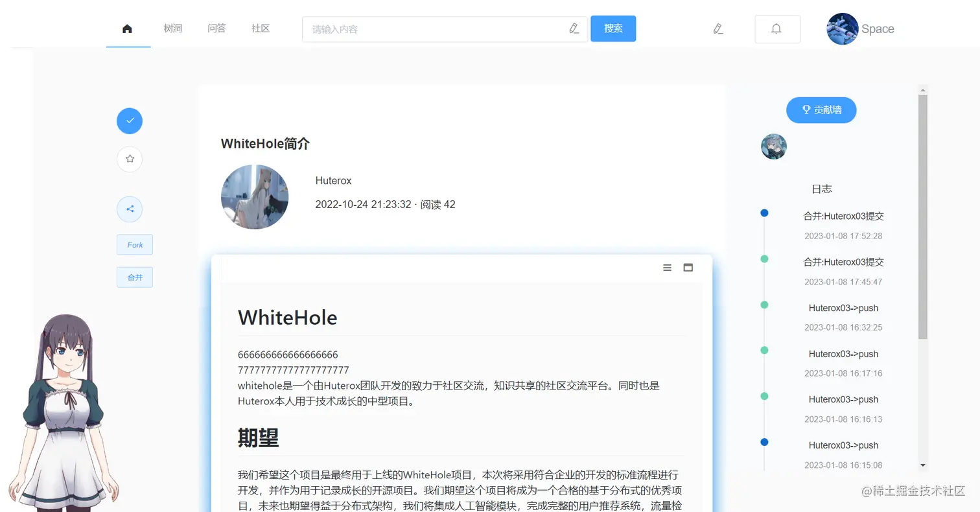980x512 pixels.
Task: Click the down arrow on the right scrollbar
Action: pyautogui.click(x=922, y=465)
